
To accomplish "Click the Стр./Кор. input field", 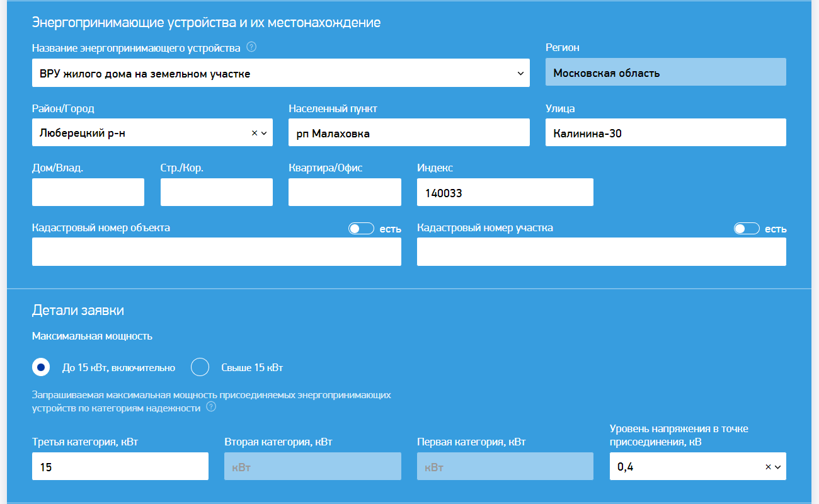I will (x=217, y=192).
